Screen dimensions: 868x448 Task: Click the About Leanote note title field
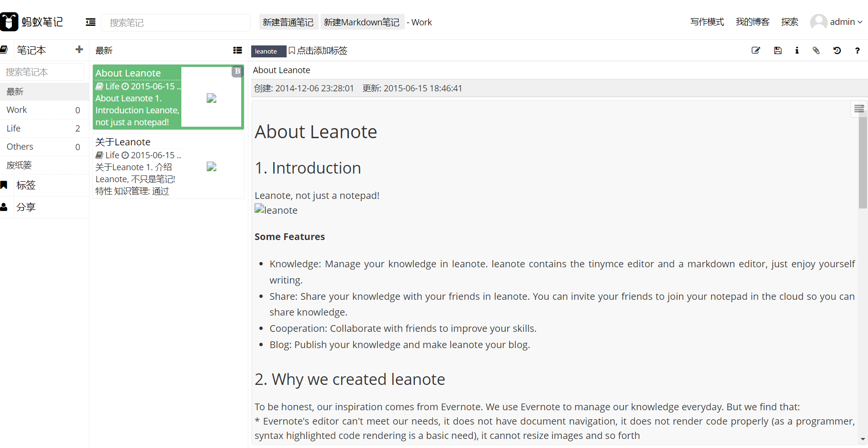tap(559, 70)
